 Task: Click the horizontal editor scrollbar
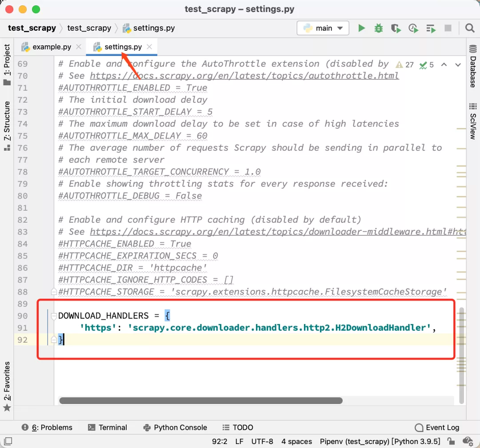point(201,400)
